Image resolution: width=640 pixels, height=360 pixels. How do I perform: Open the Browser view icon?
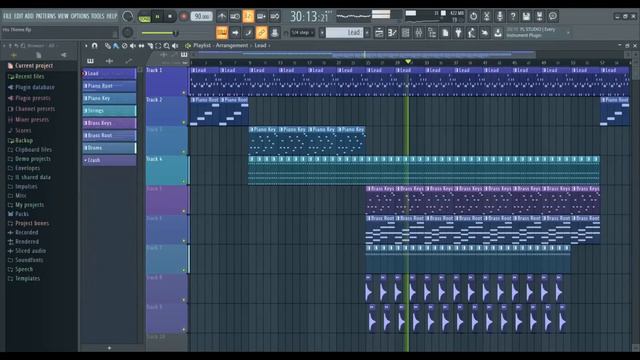pyautogui.click(x=432, y=33)
